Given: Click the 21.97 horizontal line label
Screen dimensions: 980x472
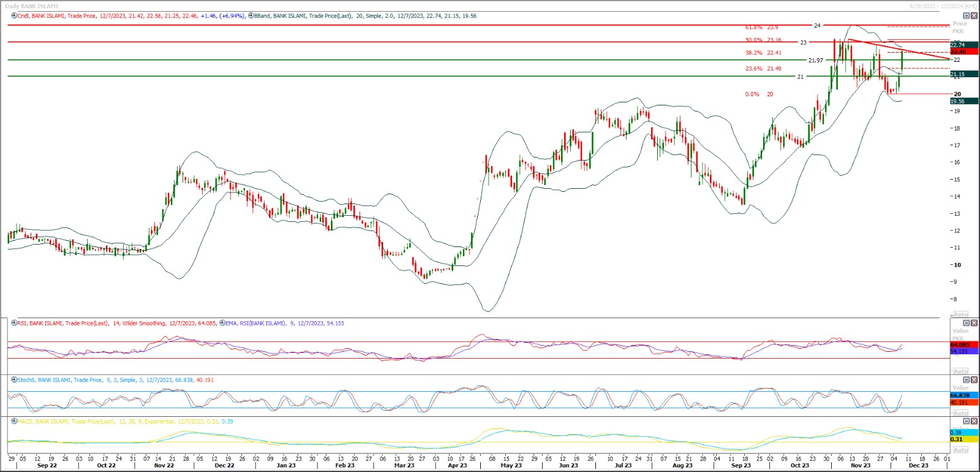Looking at the screenshot, I should pyautogui.click(x=816, y=61).
